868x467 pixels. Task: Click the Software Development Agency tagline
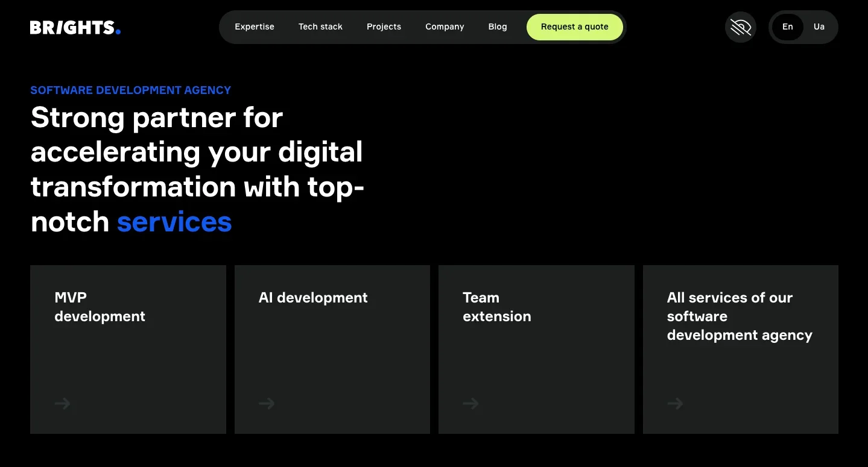(x=131, y=90)
